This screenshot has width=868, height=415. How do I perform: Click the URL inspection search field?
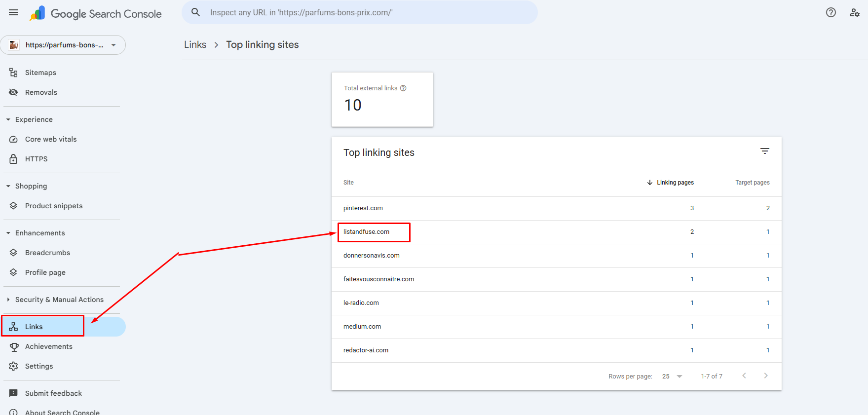[365, 13]
